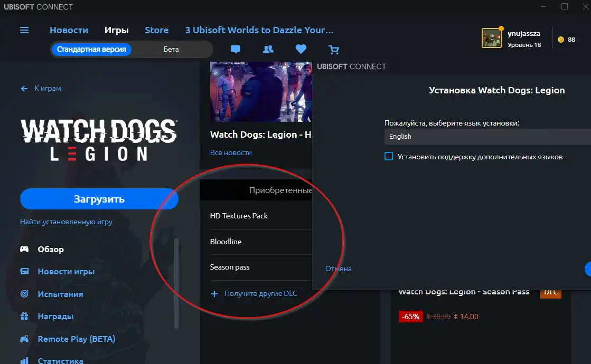Screen dimensions: 591x364
Task: Click Получите другие DLC link
Action: click(x=260, y=293)
